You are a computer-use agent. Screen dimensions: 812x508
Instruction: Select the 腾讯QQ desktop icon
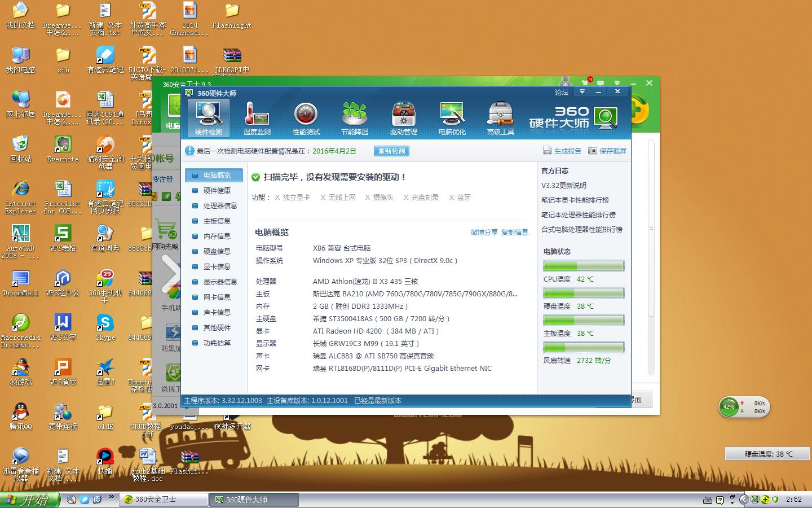21,417
